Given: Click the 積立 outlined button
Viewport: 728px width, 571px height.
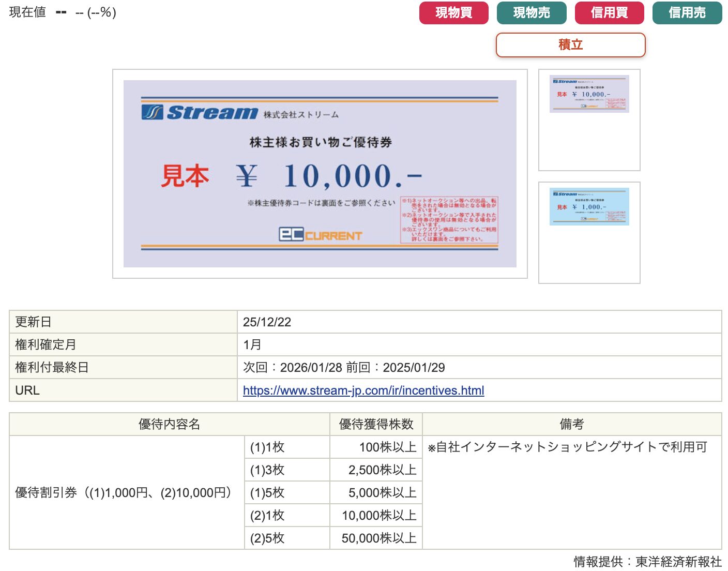Looking at the screenshot, I should coord(570,45).
